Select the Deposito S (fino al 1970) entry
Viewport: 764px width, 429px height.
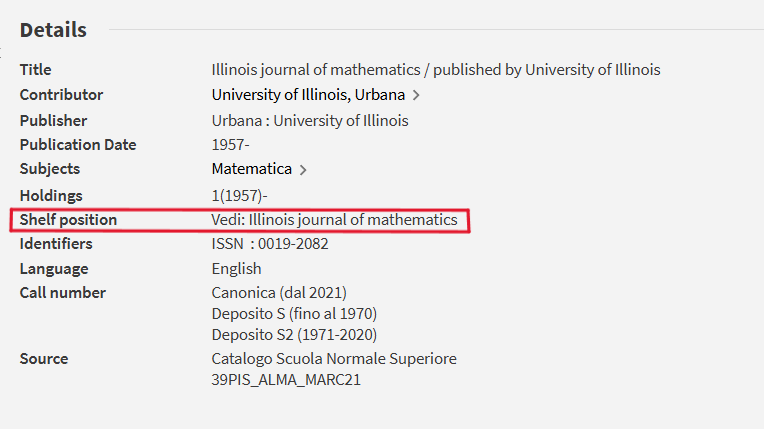[294, 313]
